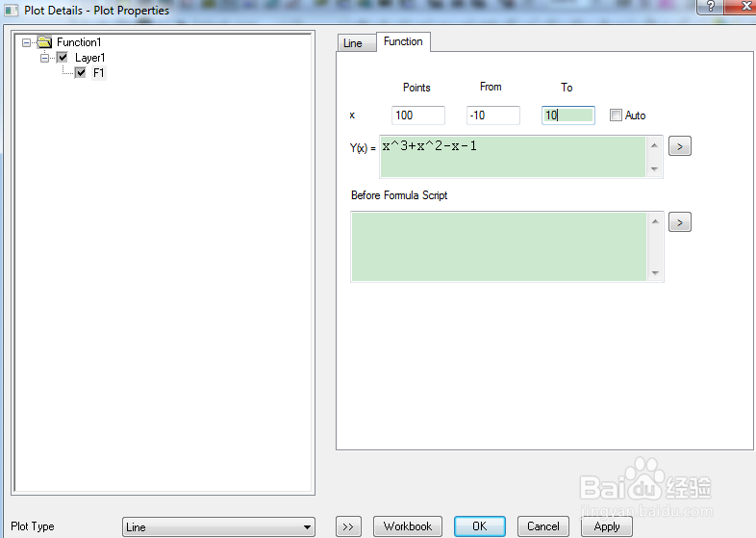Enable the Auto range checkbox
The image size is (756, 538).
(x=616, y=115)
